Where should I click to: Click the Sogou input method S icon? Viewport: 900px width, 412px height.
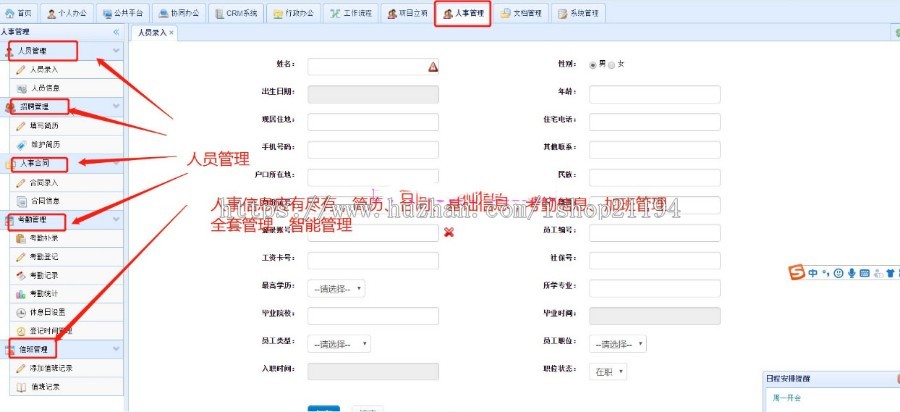click(x=797, y=273)
